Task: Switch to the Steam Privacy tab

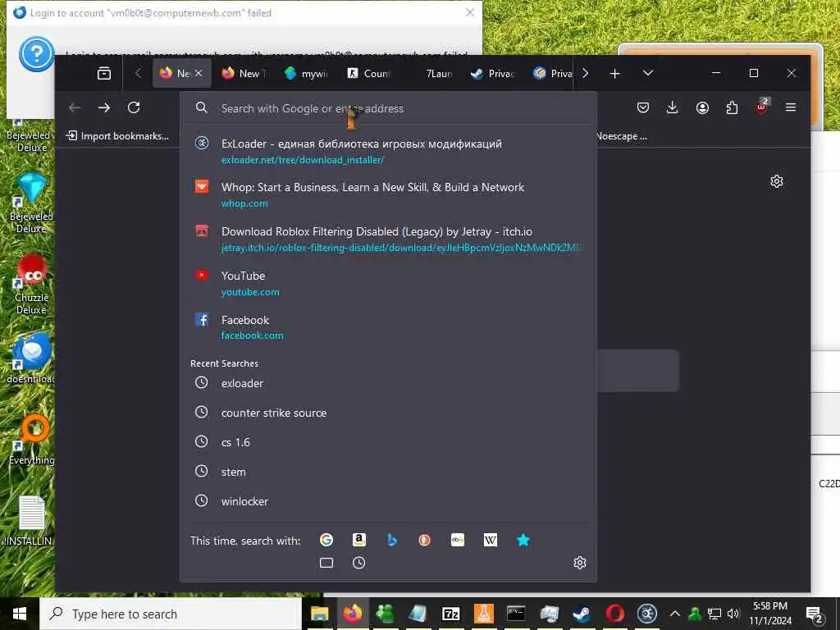Action: coord(493,73)
